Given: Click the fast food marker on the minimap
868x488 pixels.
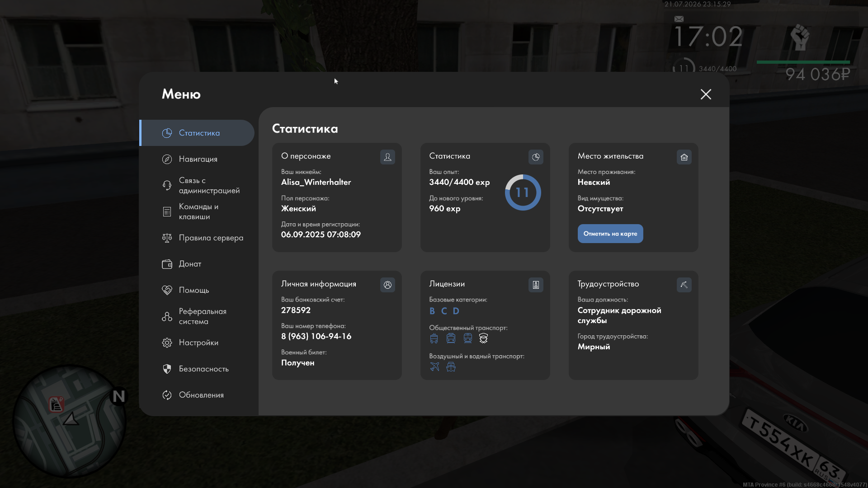Looking at the screenshot, I should tap(56, 404).
